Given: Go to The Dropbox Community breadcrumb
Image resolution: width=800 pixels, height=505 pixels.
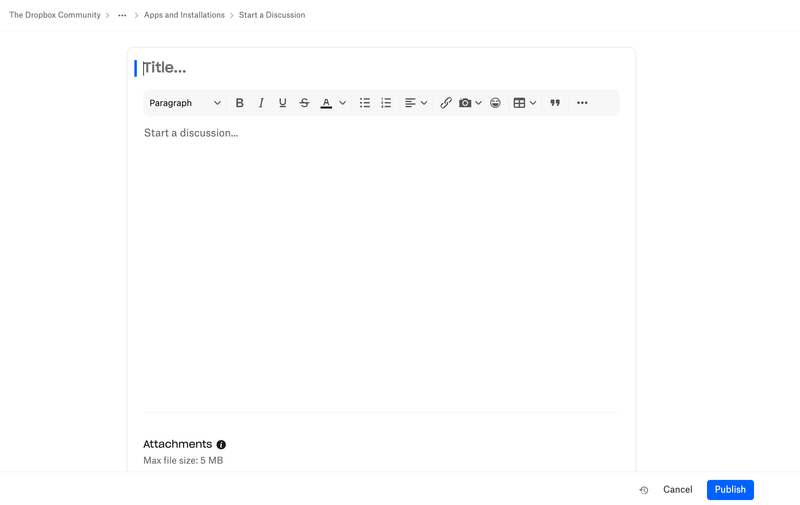Looking at the screenshot, I should pyautogui.click(x=55, y=15).
